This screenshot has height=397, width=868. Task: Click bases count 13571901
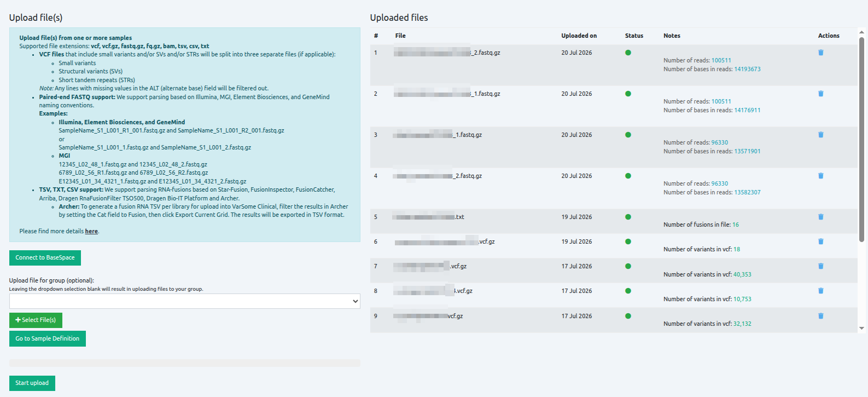point(747,152)
